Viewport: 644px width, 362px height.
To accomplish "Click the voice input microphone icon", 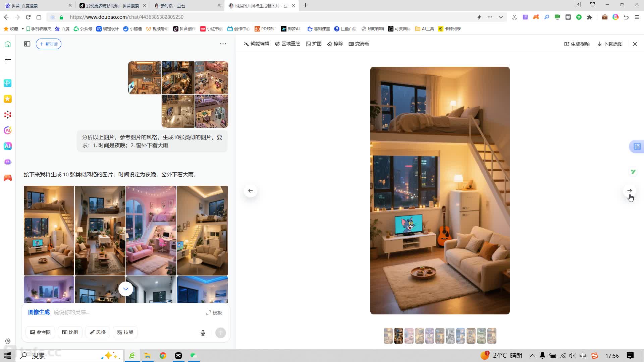I will point(203,333).
